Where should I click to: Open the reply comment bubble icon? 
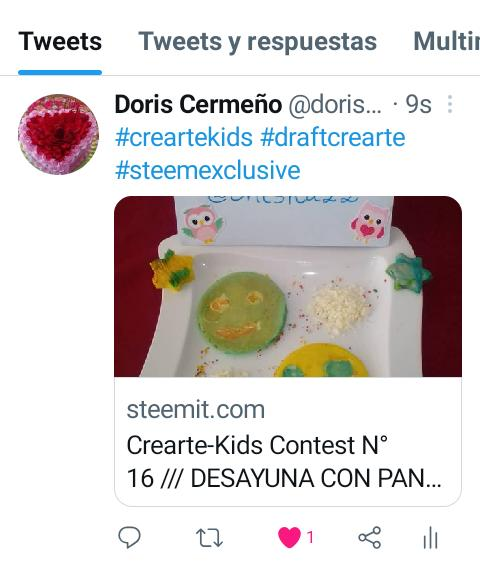(x=129, y=538)
